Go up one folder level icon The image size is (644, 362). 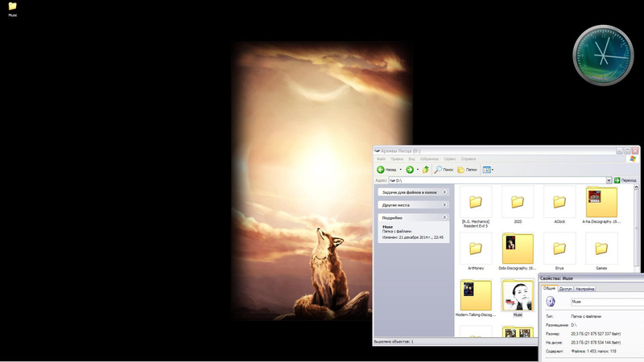pos(426,170)
